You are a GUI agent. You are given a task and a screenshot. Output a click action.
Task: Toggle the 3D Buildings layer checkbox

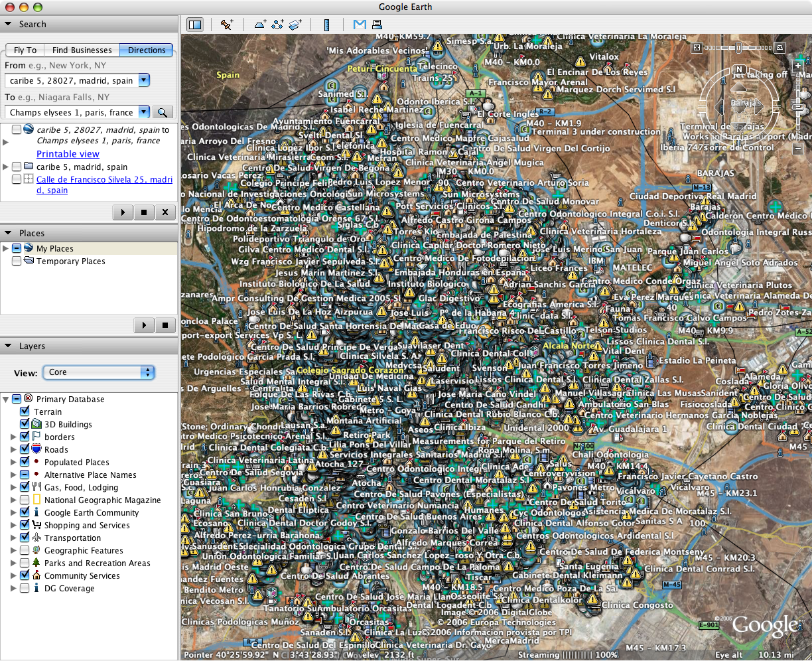[x=25, y=425]
